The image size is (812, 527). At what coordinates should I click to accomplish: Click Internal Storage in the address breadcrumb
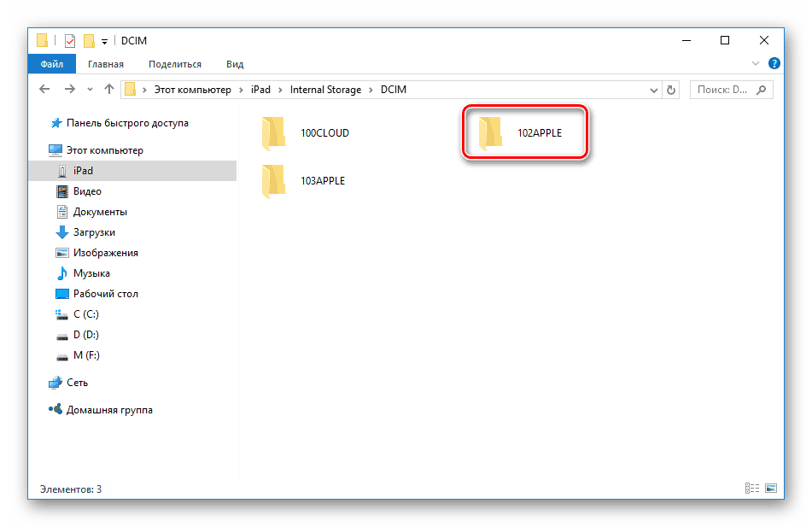[x=325, y=90]
